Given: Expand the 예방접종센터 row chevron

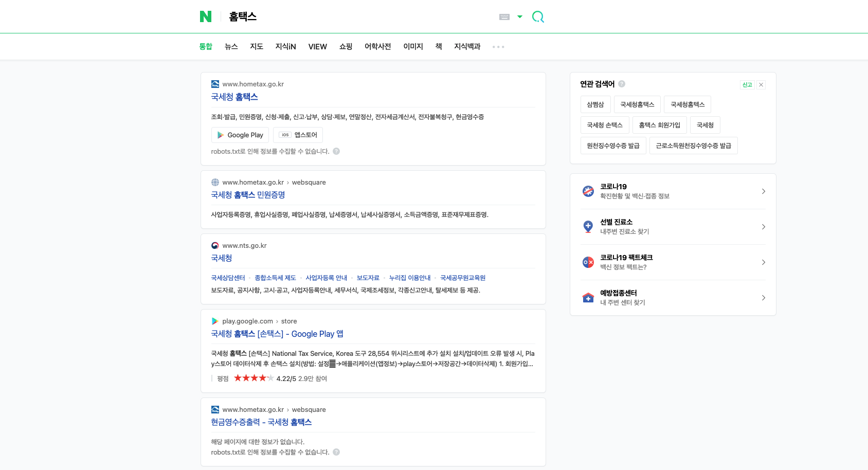Looking at the screenshot, I should [764, 298].
